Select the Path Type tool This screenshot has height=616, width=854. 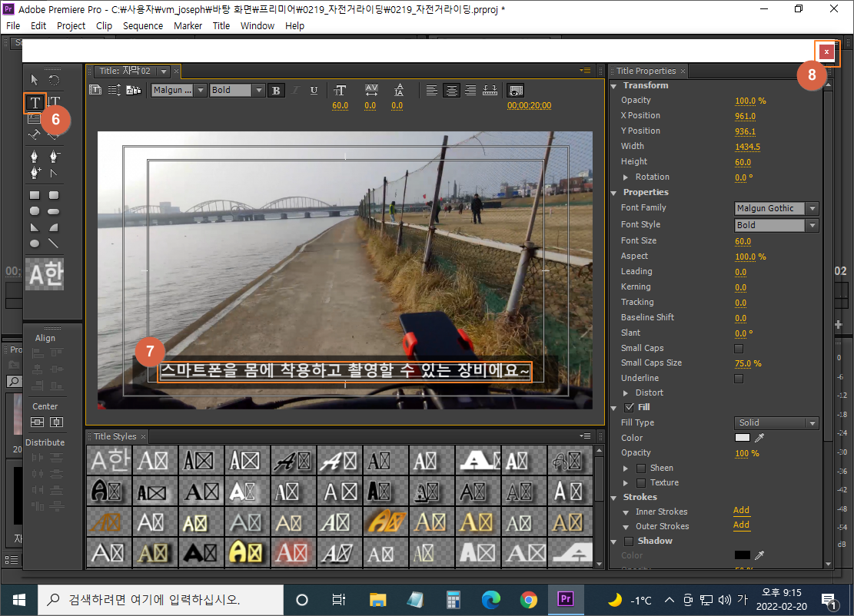pos(35,134)
